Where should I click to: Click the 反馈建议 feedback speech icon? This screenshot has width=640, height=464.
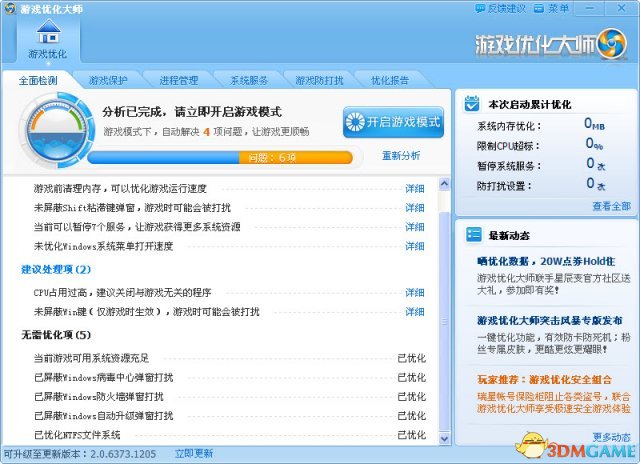[x=480, y=9]
